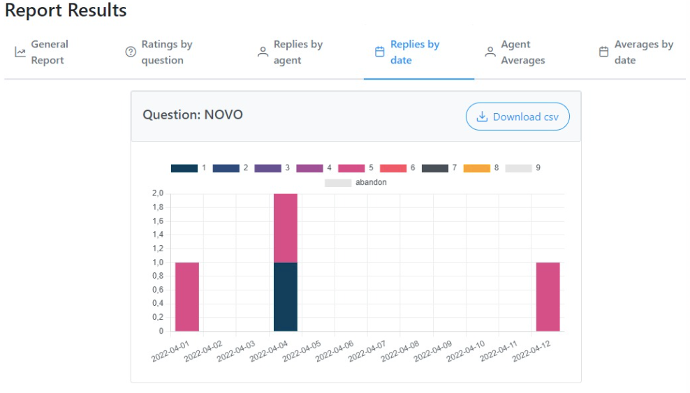
Task: Click the General Report chart icon
Action: click(x=20, y=52)
